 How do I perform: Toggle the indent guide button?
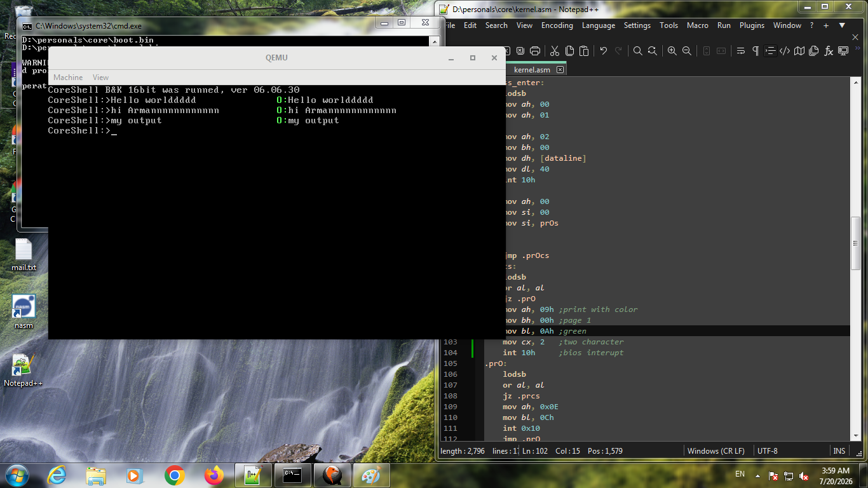[771, 51]
